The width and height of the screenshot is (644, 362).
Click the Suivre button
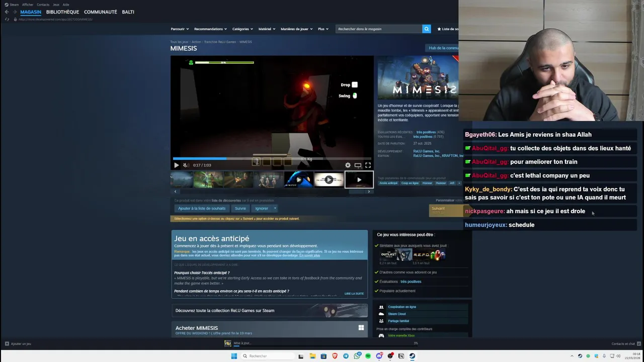(x=240, y=208)
